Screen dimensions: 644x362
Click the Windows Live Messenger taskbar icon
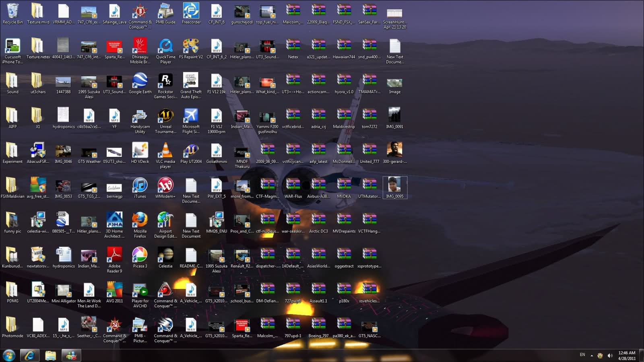point(71,356)
